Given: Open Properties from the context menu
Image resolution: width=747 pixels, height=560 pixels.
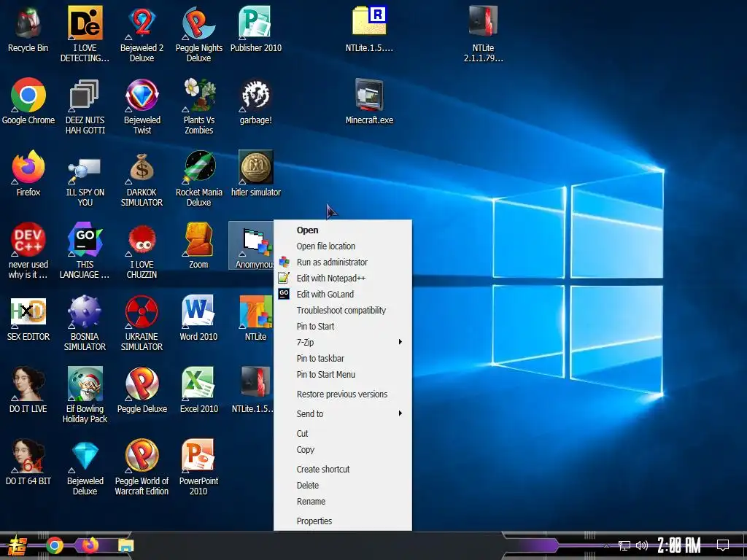Looking at the screenshot, I should coord(343,521).
